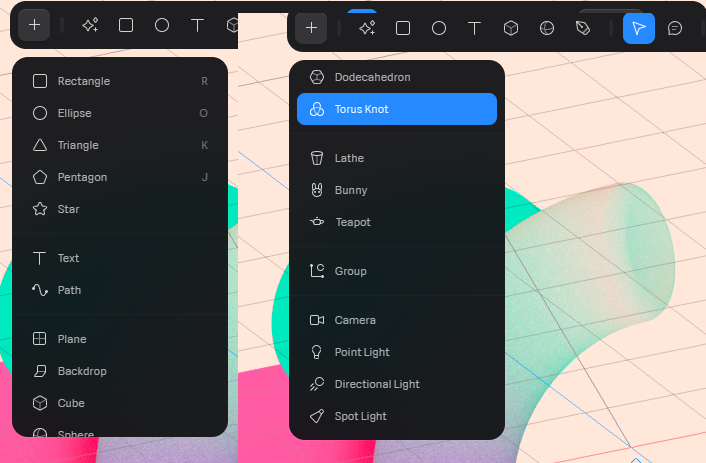Choose Torus Knot from the shapes menu
706x463 pixels.
click(396, 109)
